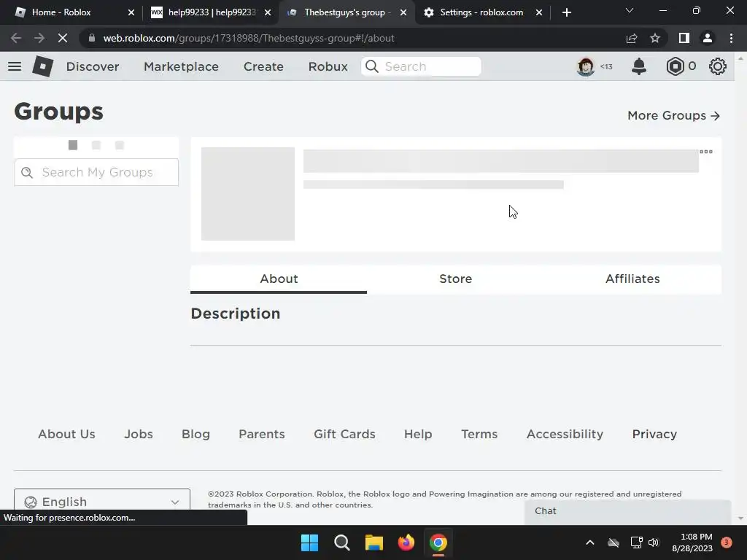The height and width of the screenshot is (560, 747).
Task: Go back in browser history
Action: point(16,38)
